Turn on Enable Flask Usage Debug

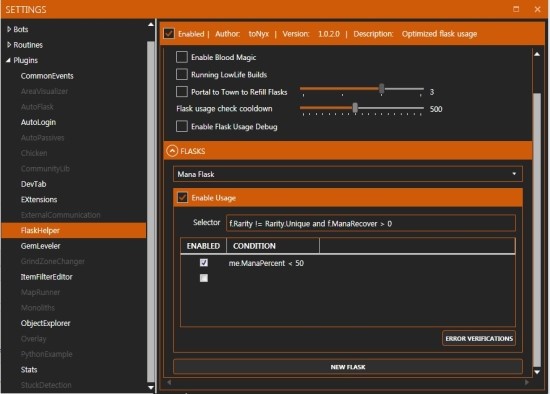(182, 126)
